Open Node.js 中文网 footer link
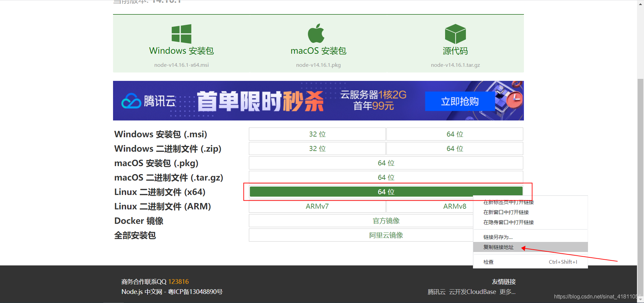The image size is (644, 303). [142, 292]
